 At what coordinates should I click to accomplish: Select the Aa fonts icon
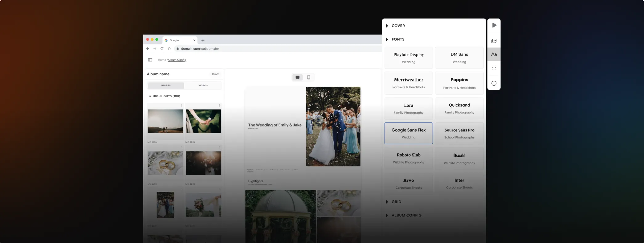pos(494,54)
